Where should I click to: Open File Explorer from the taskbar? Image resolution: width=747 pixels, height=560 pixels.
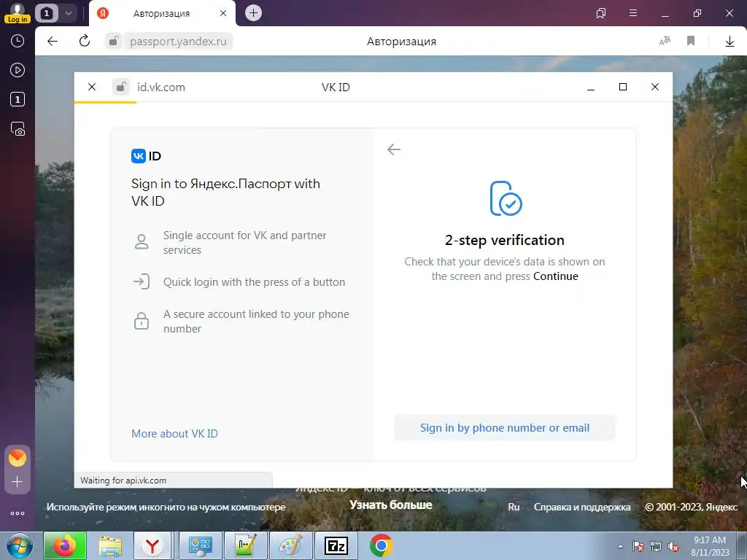click(x=110, y=545)
